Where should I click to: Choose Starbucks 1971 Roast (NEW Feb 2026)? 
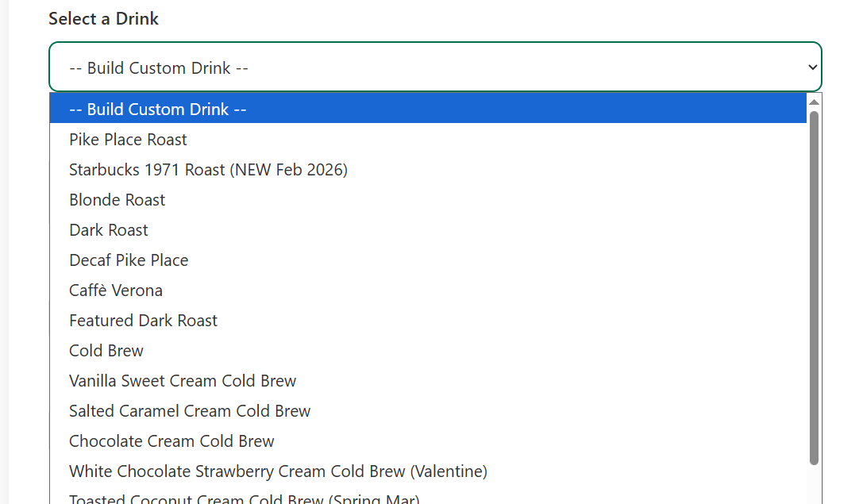pyautogui.click(x=208, y=169)
